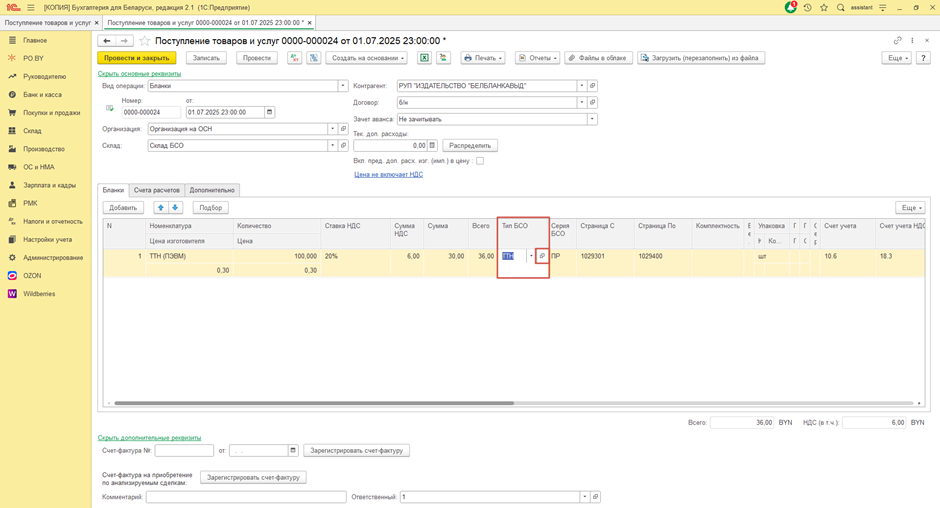Open Склад card via open icon
This screenshot has height=508, width=940.
(344, 146)
